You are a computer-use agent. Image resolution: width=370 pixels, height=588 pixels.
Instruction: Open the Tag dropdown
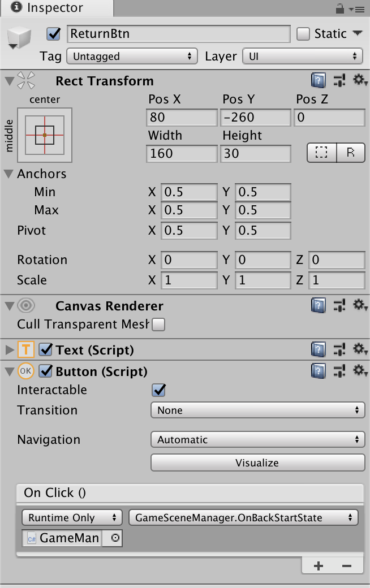point(131,57)
